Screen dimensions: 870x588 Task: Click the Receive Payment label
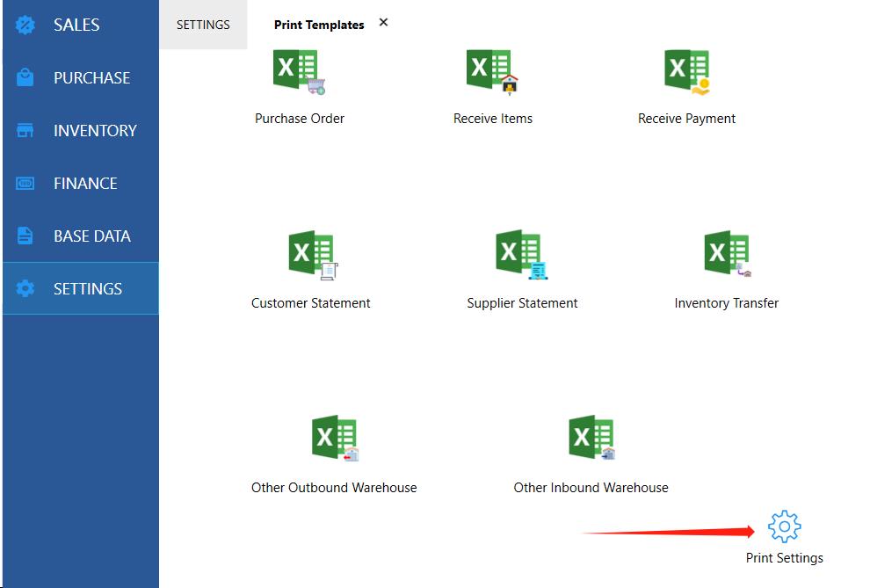(687, 119)
